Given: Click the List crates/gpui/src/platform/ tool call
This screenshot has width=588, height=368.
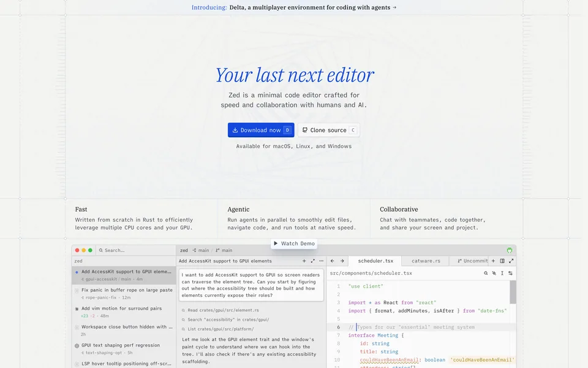Looking at the screenshot, I should (217, 329).
